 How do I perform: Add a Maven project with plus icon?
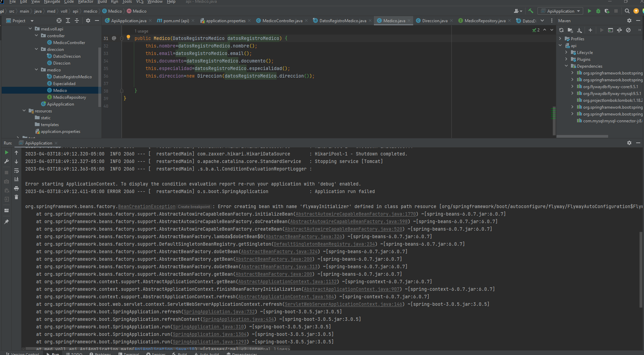click(590, 30)
